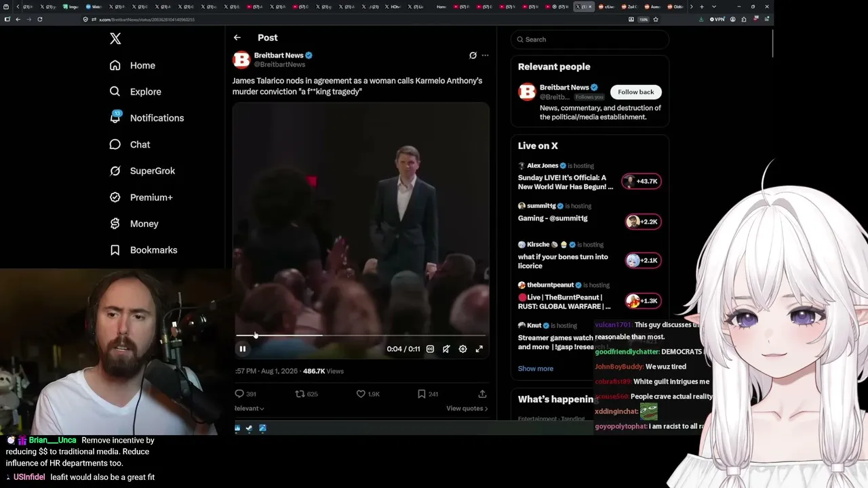Click the 486.7K Views count

pyautogui.click(x=323, y=371)
